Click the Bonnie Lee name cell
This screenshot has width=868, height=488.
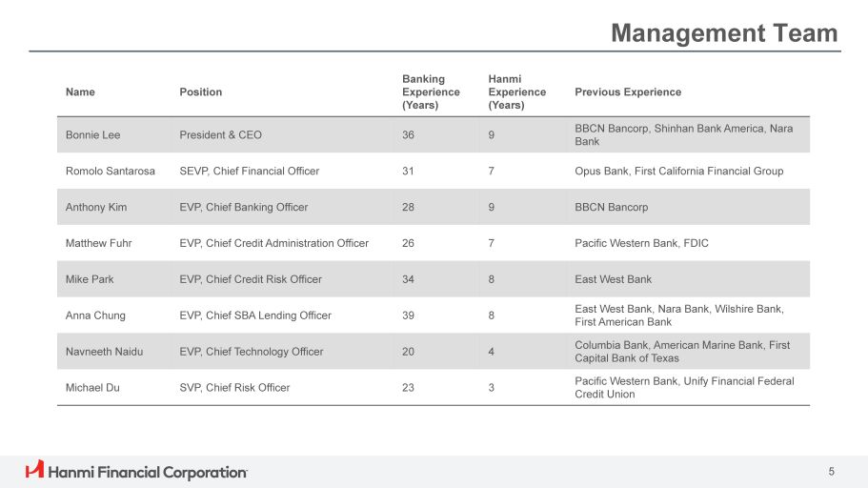[x=92, y=135]
